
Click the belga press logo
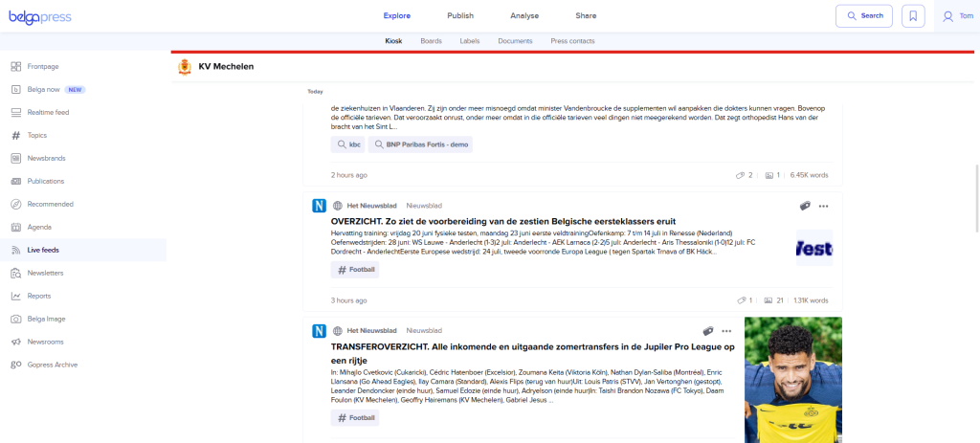(x=40, y=17)
